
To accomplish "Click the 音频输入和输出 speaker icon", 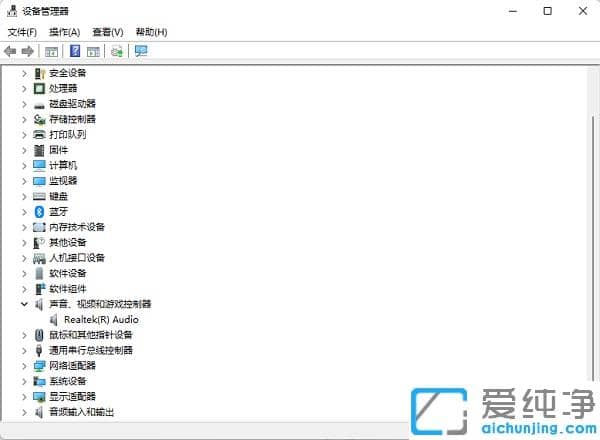I will pos(39,412).
